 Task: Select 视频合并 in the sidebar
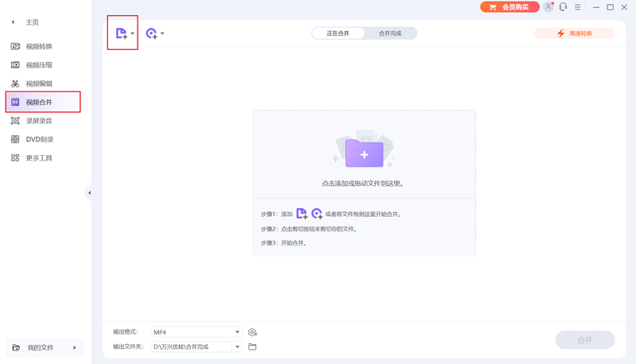point(43,103)
